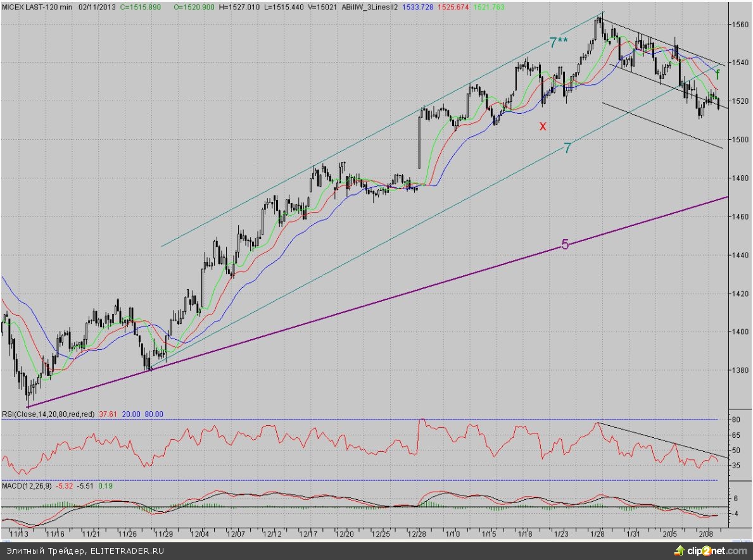753x560 pixels.
Task: Click the 11/13 date on time axis
Action: click(x=18, y=535)
